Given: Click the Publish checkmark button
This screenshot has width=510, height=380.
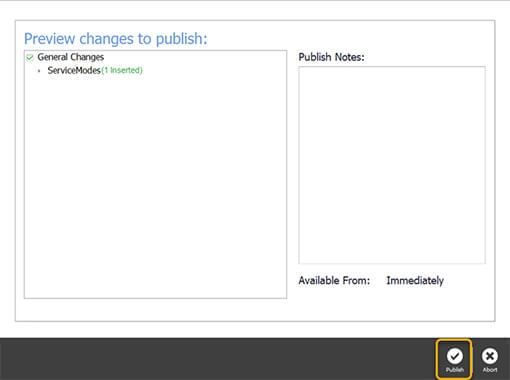Looking at the screenshot, I should click(454, 359).
